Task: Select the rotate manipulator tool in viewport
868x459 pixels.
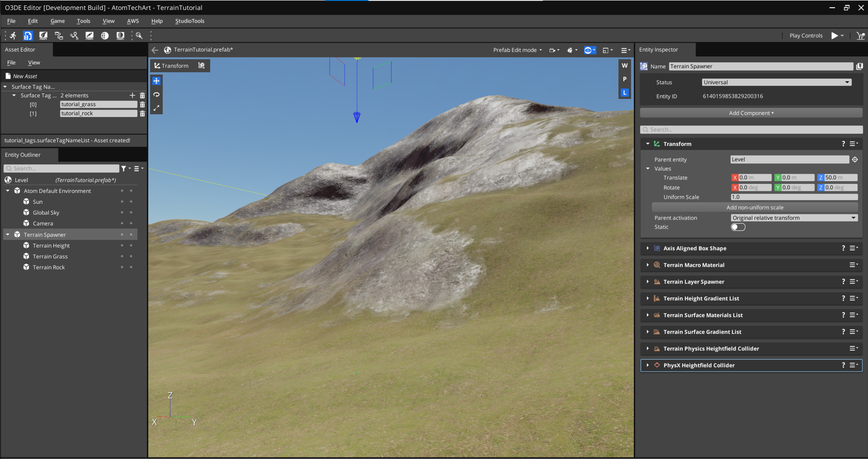Action: click(156, 94)
